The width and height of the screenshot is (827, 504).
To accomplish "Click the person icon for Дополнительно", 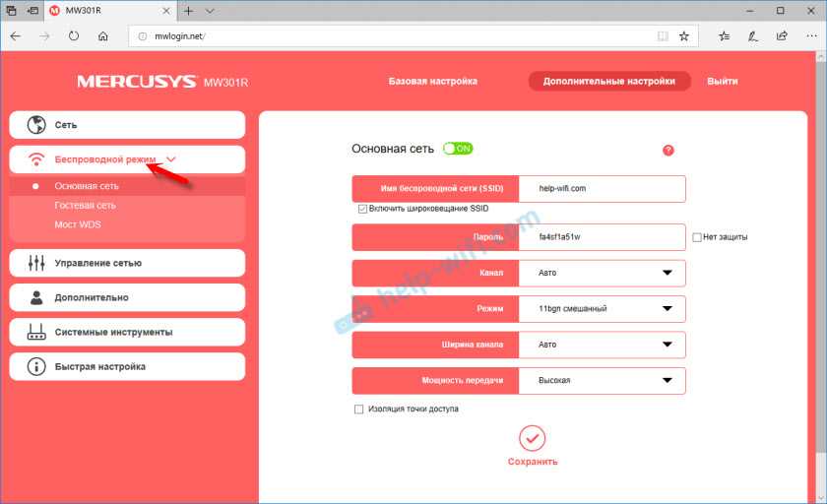I will 37,297.
